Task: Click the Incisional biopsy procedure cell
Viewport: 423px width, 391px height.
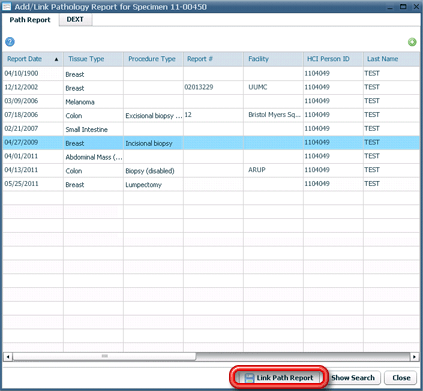Action: click(x=153, y=143)
